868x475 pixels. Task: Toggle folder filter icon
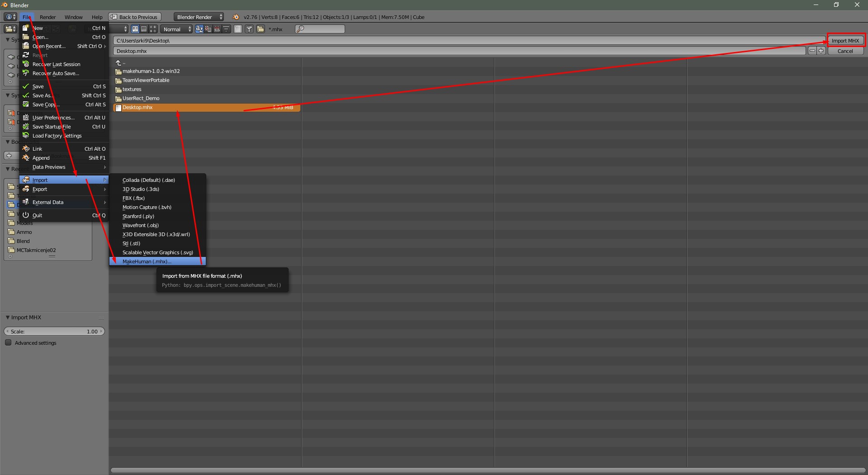click(x=261, y=29)
